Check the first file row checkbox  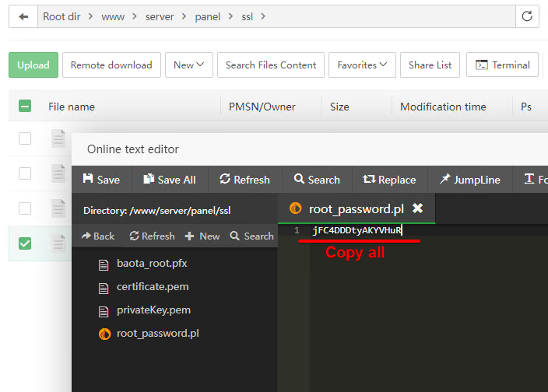coord(25,138)
